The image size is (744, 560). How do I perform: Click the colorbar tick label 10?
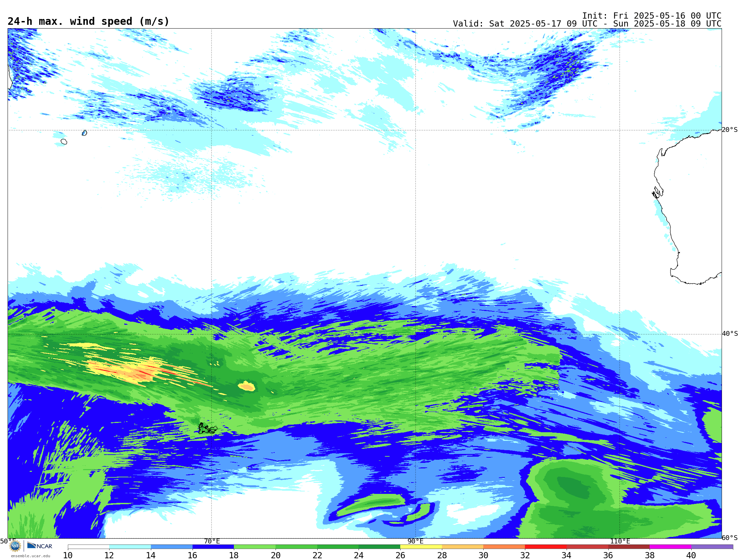[x=68, y=555]
